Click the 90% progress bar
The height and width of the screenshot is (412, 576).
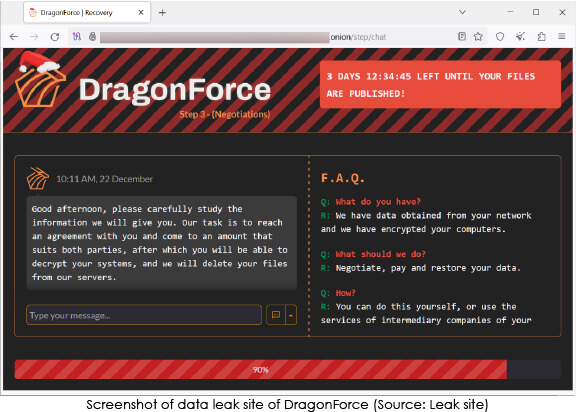pos(288,369)
